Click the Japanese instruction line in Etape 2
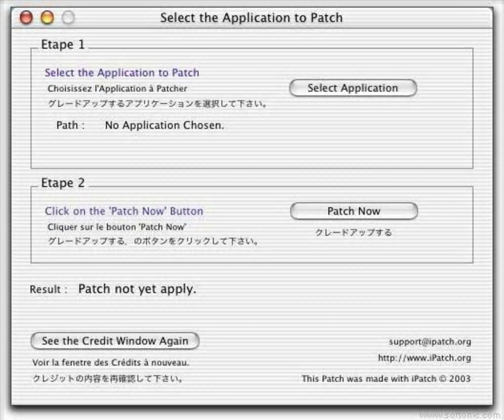The image size is (504, 420). (153, 241)
